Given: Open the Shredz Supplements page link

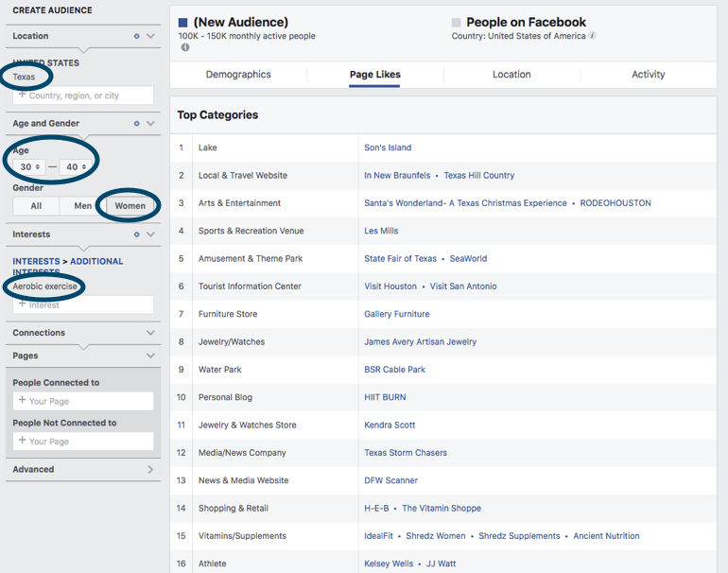Looking at the screenshot, I should click(x=519, y=536).
